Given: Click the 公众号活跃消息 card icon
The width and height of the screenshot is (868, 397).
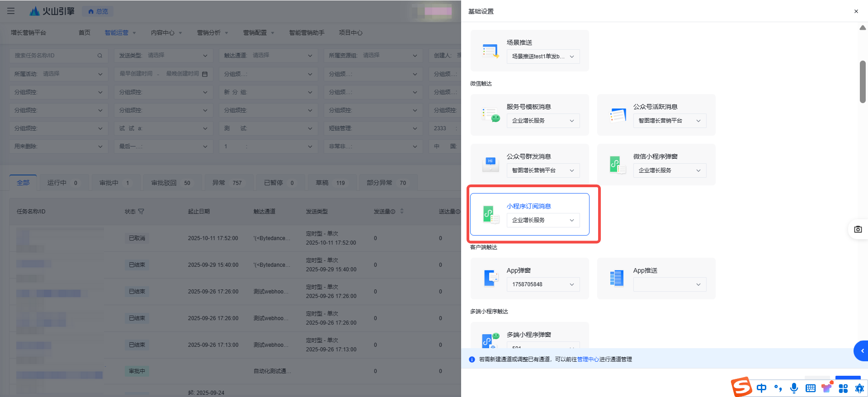Looking at the screenshot, I should point(617,115).
